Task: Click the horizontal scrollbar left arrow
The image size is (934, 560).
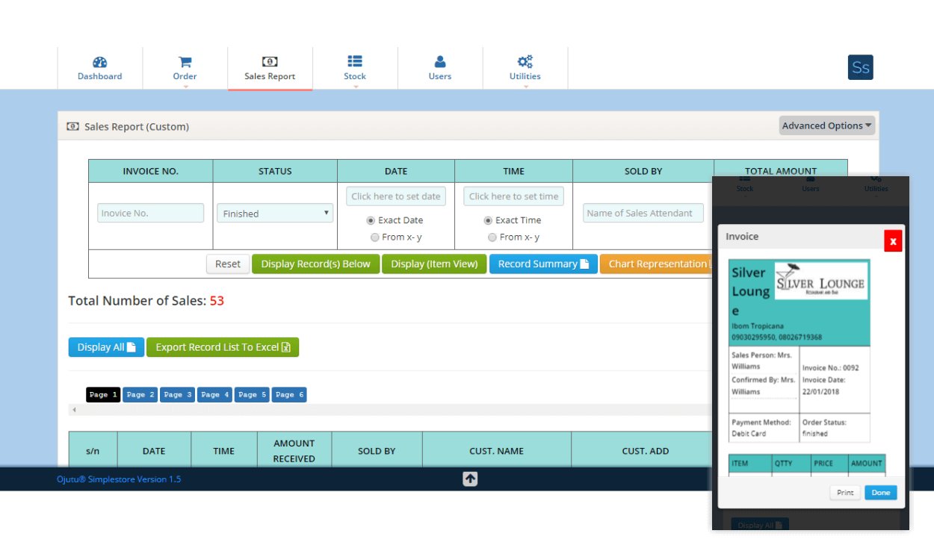Action: click(73, 410)
